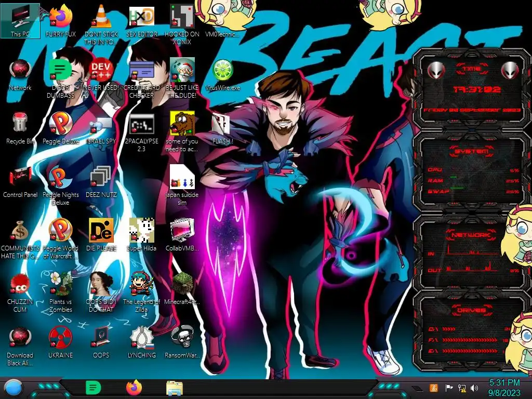Launch Firefox from the taskbar
This screenshot has width=532, height=399.
134,388
